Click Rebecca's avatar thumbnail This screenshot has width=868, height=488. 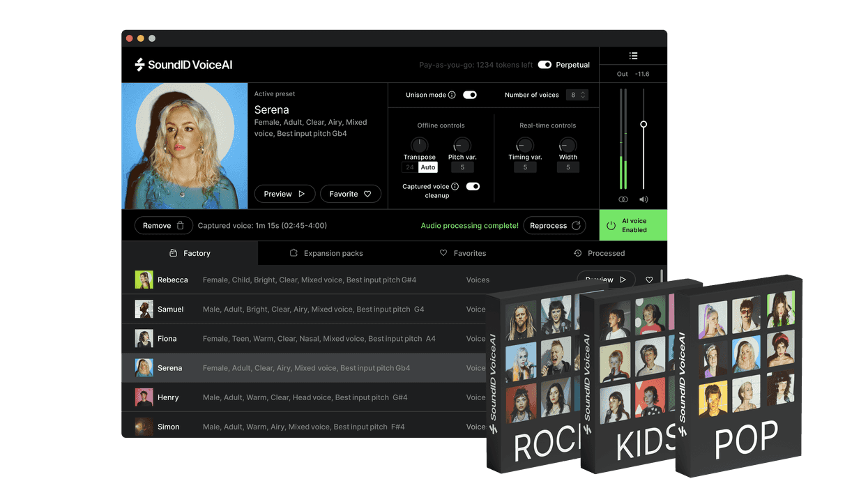point(144,280)
